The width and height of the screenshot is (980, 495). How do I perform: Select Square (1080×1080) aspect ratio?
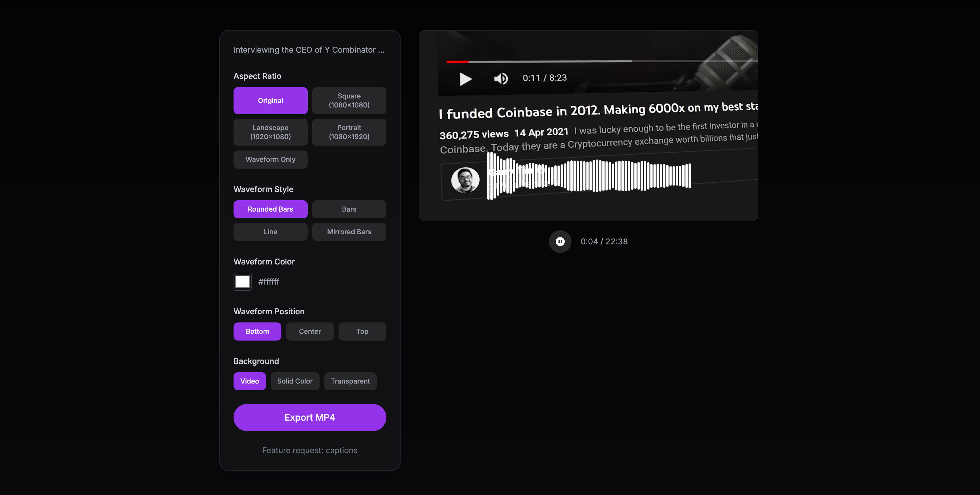pos(349,100)
